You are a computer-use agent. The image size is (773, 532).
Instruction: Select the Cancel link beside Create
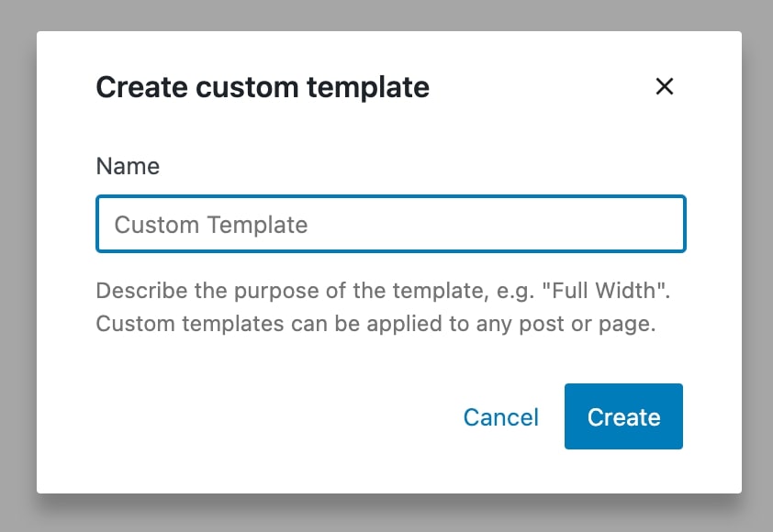tap(500, 417)
